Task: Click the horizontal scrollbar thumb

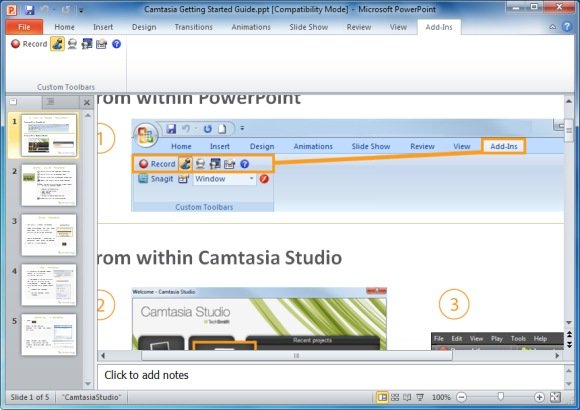Action: [297, 356]
